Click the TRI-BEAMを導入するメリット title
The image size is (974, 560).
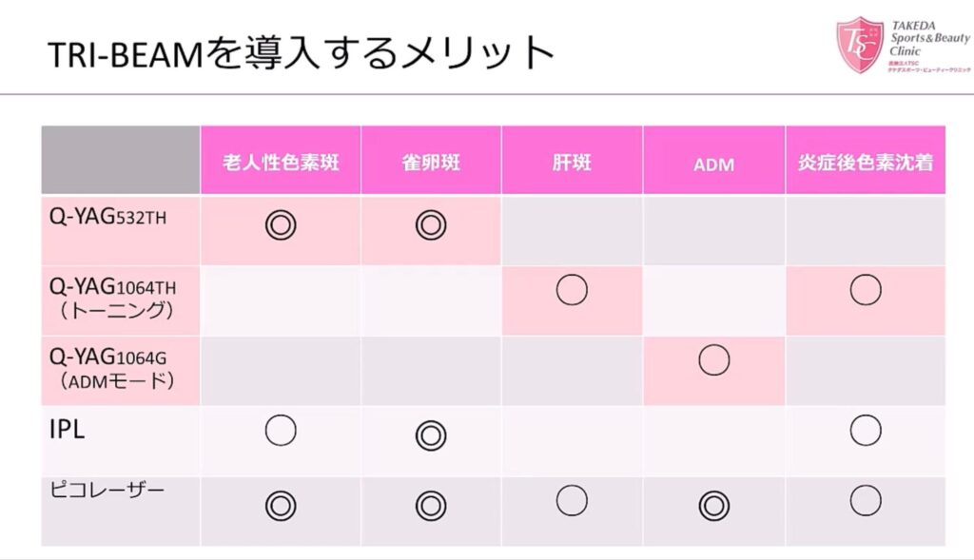[x=301, y=53]
